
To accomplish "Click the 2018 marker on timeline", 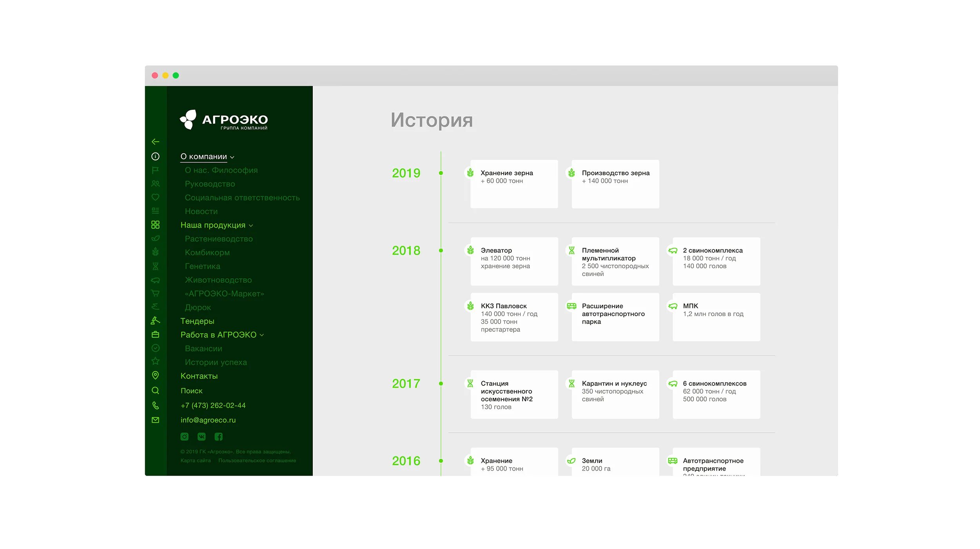I will click(x=441, y=251).
